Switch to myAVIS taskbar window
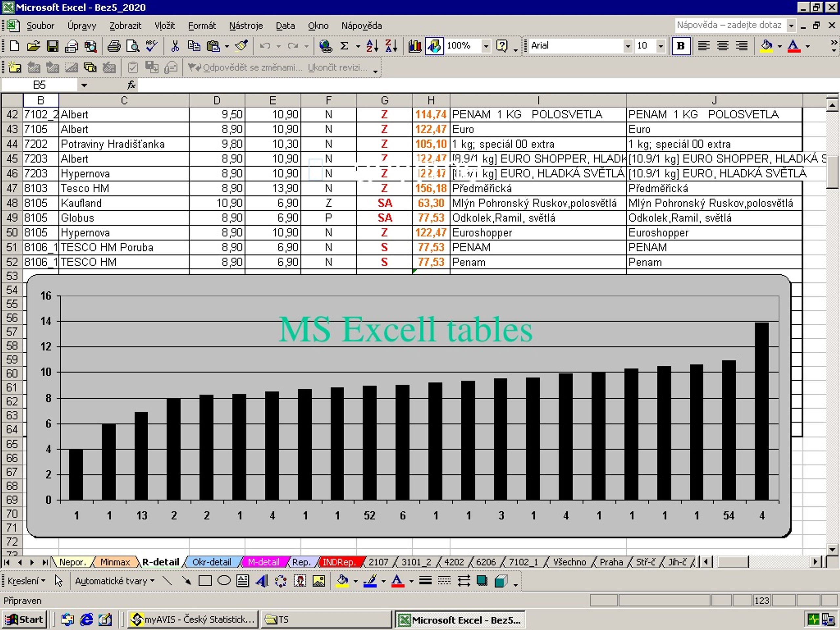 point(193,619)
